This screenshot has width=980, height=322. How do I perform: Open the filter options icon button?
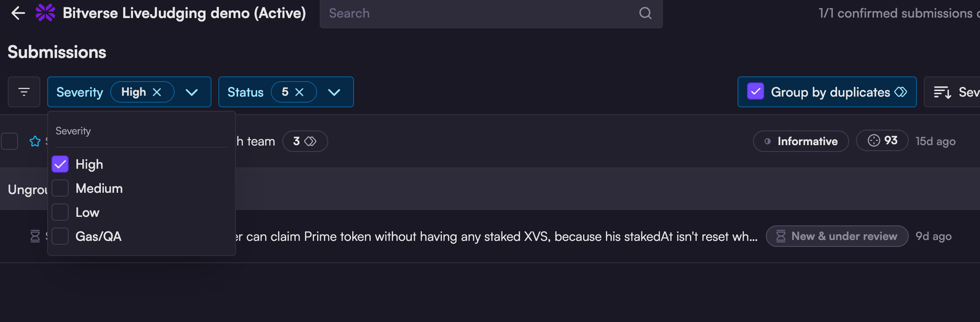coord(24,92)
